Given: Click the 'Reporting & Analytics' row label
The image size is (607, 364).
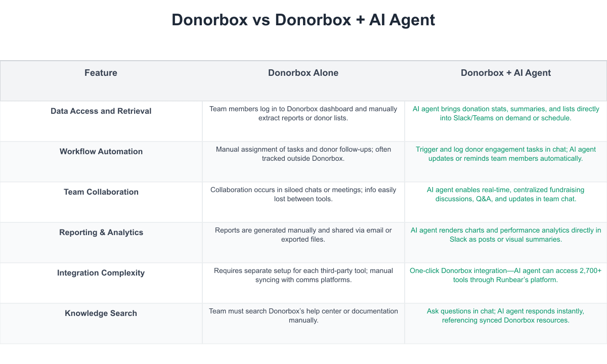Looking at the screenshot, I should pyautogui.click(x=101, y=233).
